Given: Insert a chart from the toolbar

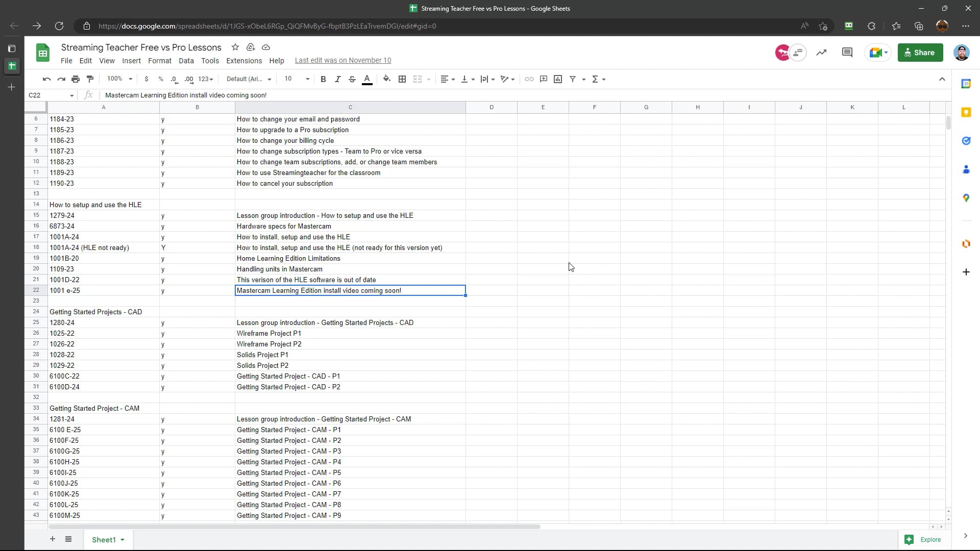Looking at the screenshot, I should pos(558,79).
